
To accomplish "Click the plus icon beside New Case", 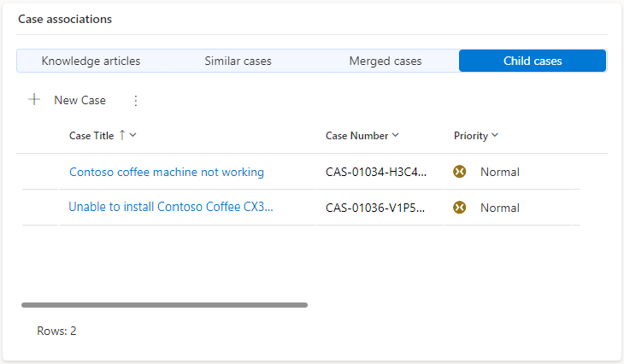I will click(x=34, y=99).
